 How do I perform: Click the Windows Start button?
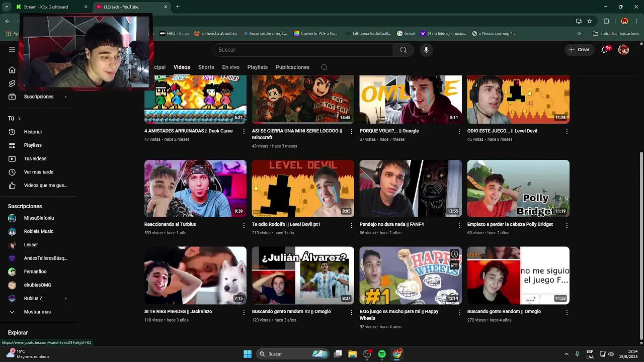(x=248, y=354)
